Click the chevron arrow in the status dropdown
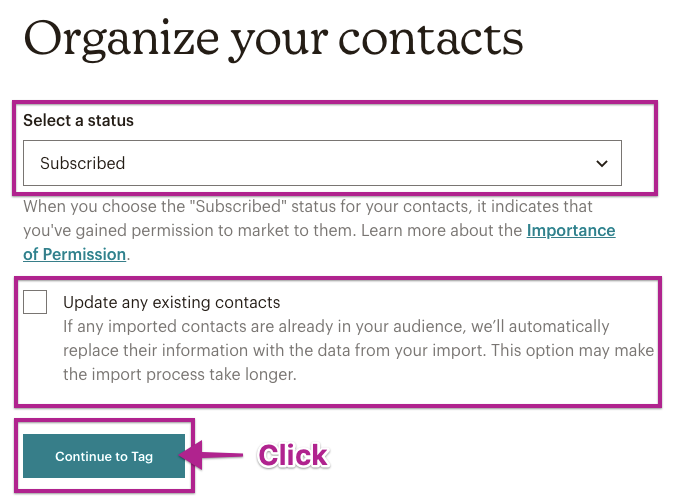 point(601,163)
